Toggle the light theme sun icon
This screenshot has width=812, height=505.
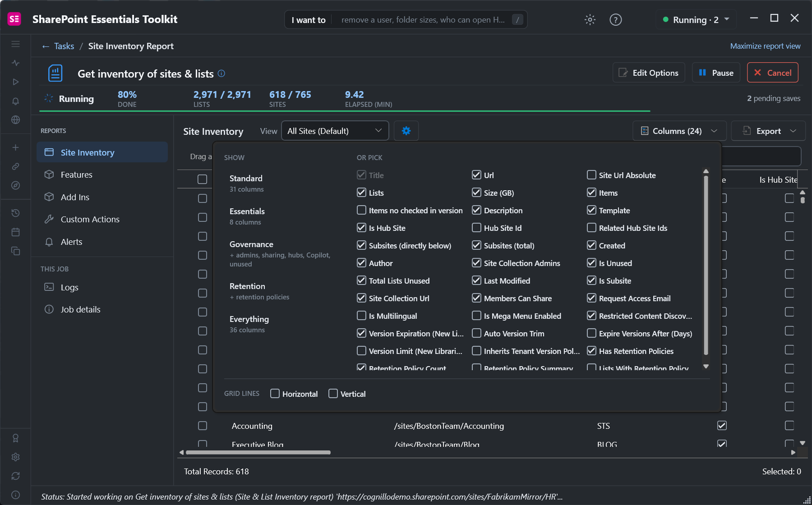[x=590, y=19]
